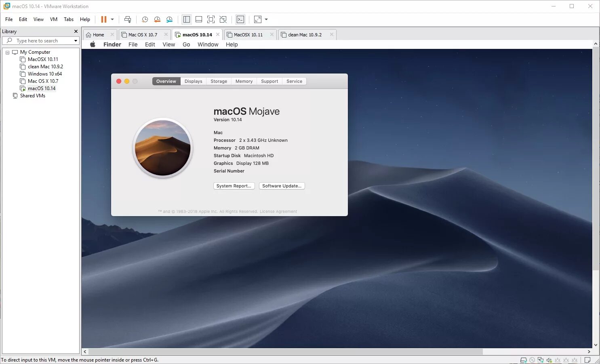Screen dimensions: 600x364
Task: Click the network adapter status icon
Action: coord(541,360)
